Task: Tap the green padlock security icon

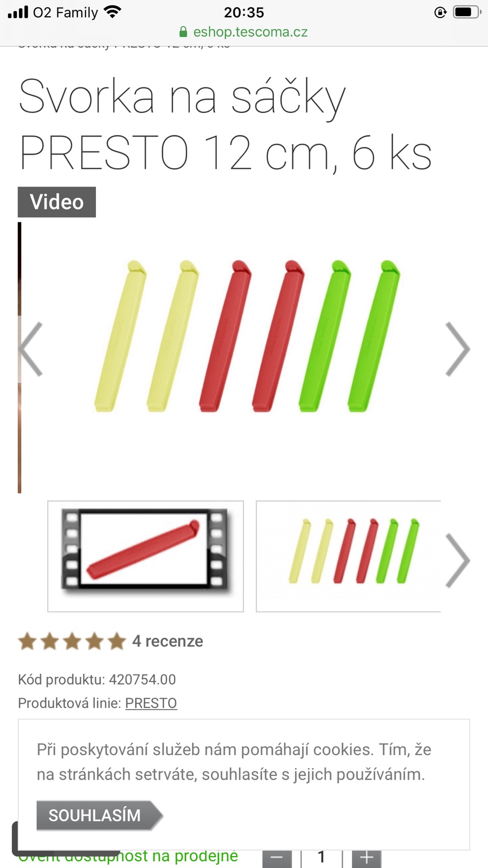Action: (183, 32)
